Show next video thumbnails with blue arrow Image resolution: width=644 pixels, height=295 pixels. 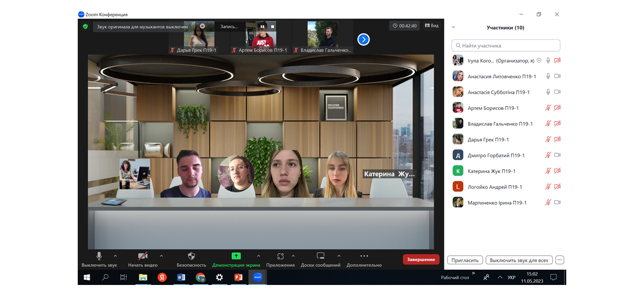pyautogui.click(x=364, y=39)
